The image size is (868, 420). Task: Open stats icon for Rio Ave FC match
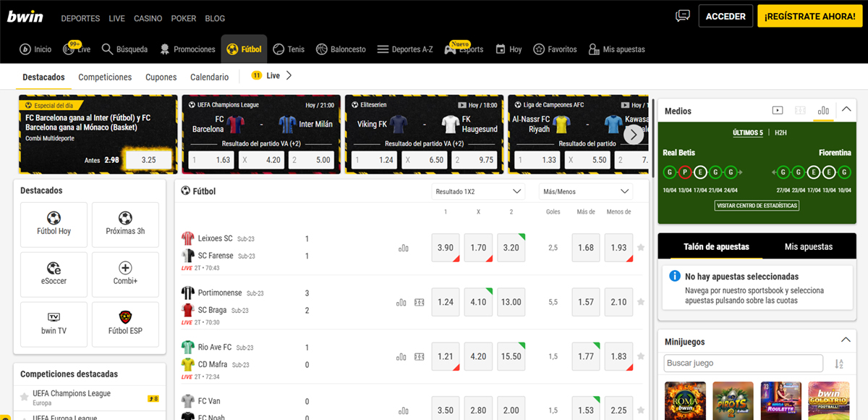point(401,356)
